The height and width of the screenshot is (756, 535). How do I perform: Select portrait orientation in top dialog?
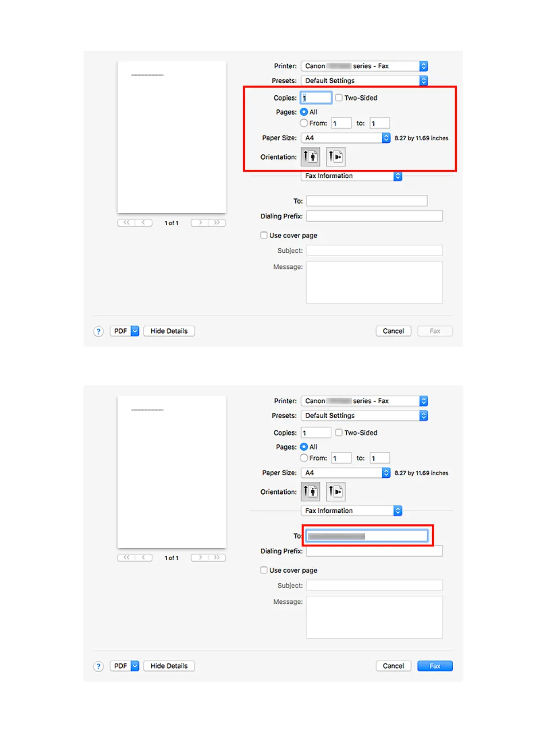[310, 157]
